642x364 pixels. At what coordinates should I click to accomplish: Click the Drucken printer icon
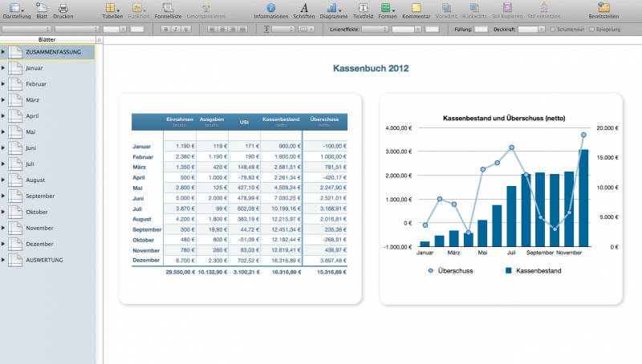pos(63,8)
